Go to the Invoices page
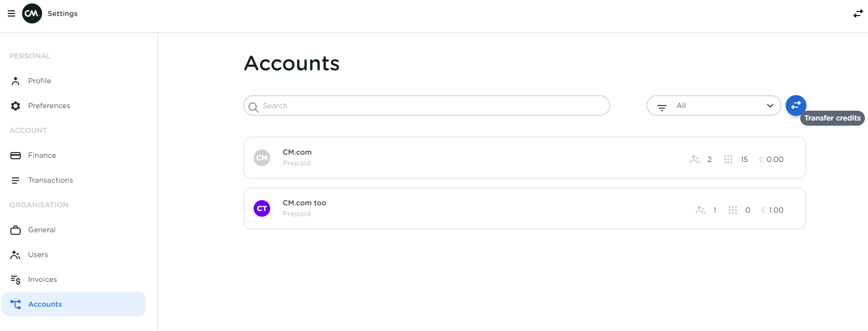868x331 pixels. pos(42,279)
